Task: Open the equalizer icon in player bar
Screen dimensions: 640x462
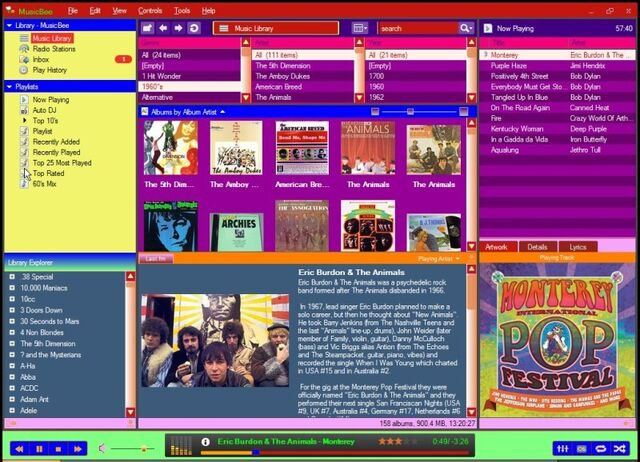Action: tap(562, 449)
